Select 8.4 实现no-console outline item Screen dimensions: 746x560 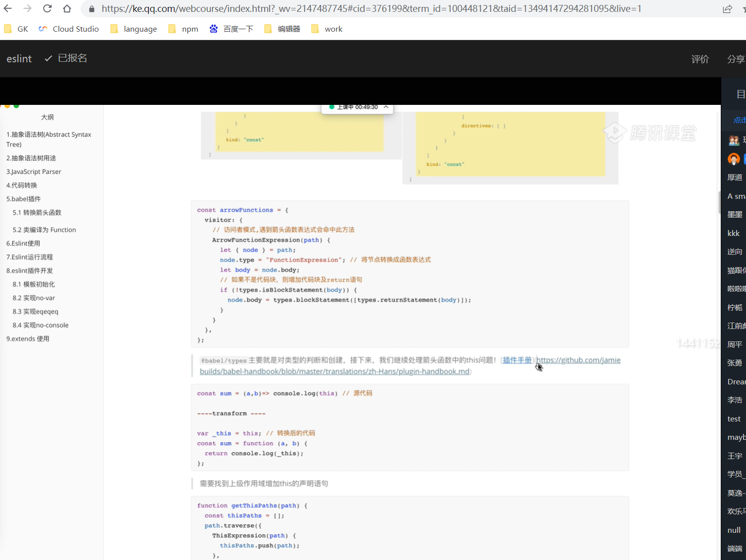point(41,325)
